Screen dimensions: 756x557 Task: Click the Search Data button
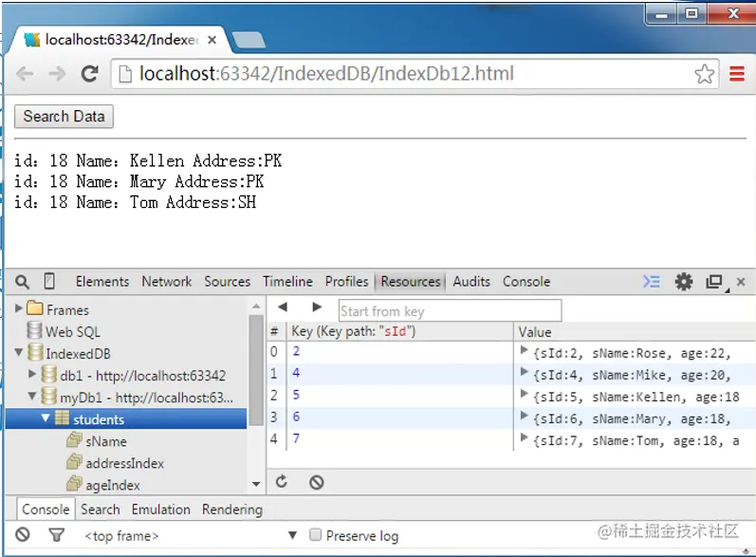(x=64, y=116)
